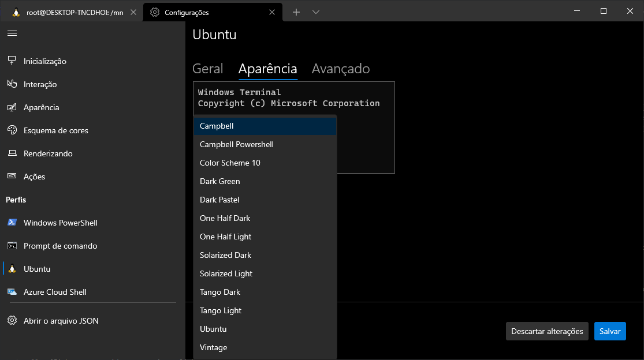This screenshot has height=360, width=644.
Task: Choose Solarized Dark scheme
Action: (265, 255)
